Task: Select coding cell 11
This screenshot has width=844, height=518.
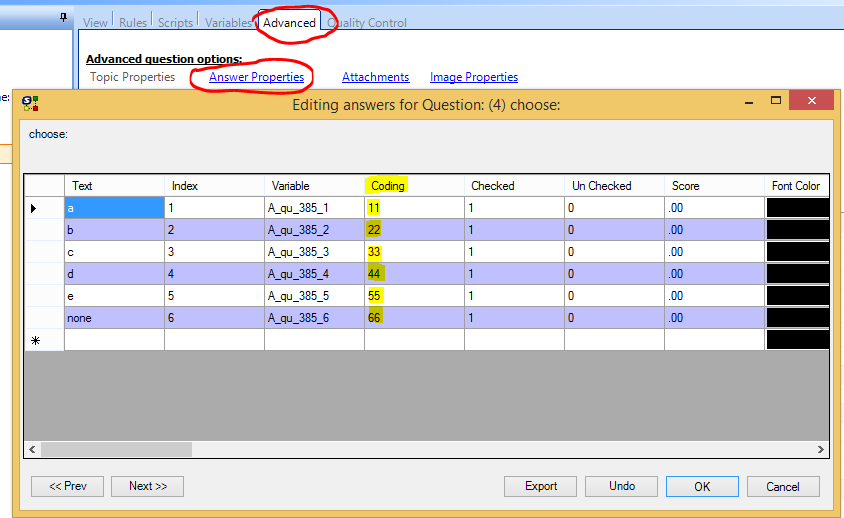Action: click(414, 208)
